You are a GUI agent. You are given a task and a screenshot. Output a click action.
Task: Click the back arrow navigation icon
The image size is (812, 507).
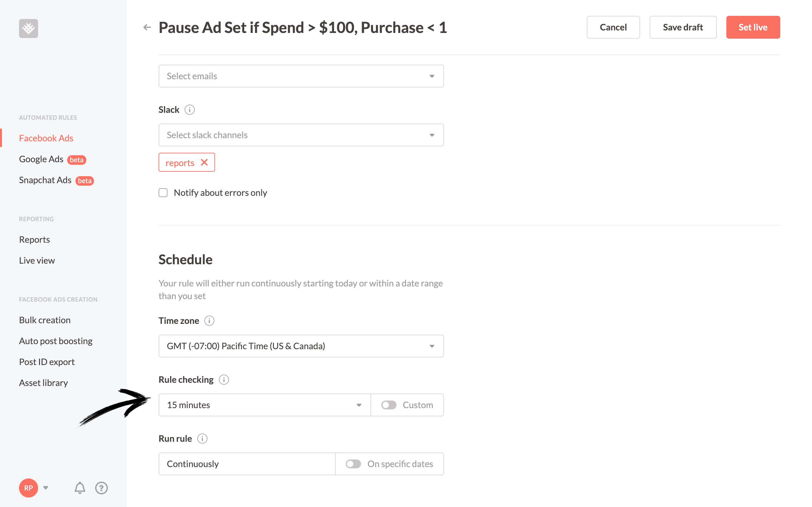coord(147,27)
